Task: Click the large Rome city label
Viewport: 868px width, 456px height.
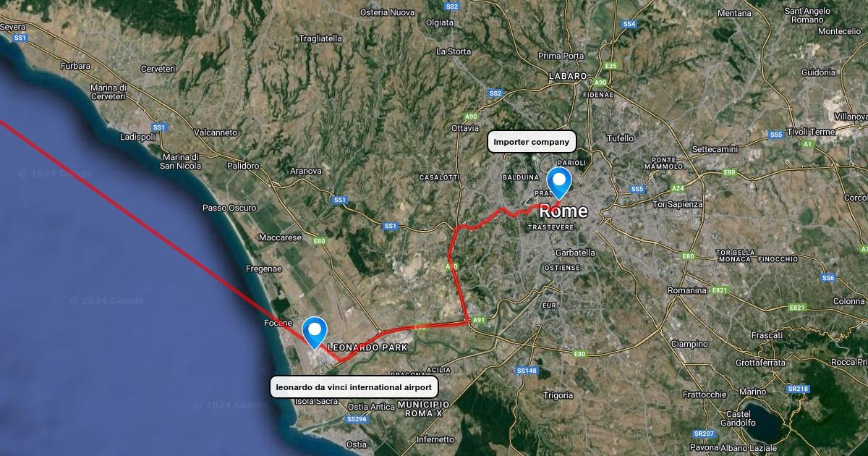Action: tap(563, 211)
